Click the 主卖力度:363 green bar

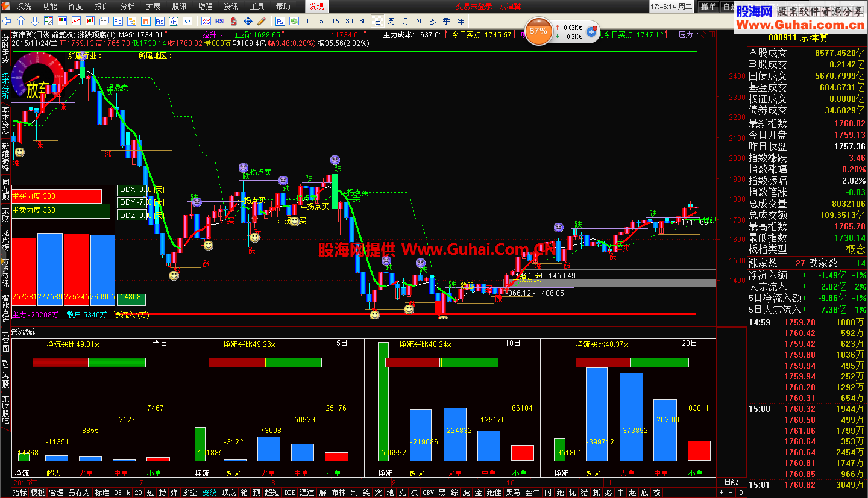tap(61, 211)
